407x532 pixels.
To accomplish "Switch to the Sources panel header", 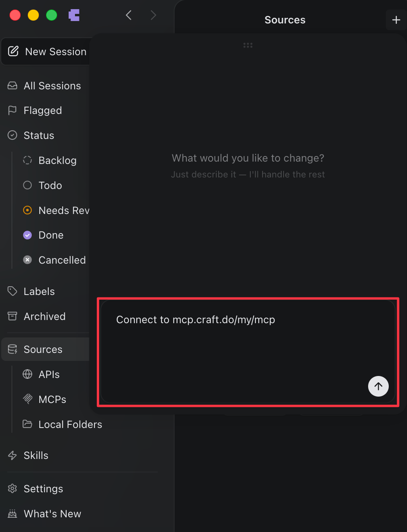I will coord(285,19).
